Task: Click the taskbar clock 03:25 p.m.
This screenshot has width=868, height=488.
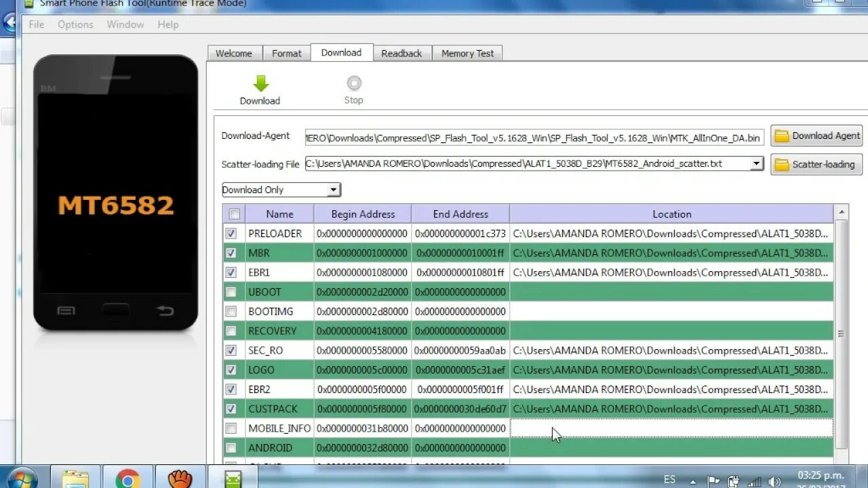Action: [x=821, y=475]
